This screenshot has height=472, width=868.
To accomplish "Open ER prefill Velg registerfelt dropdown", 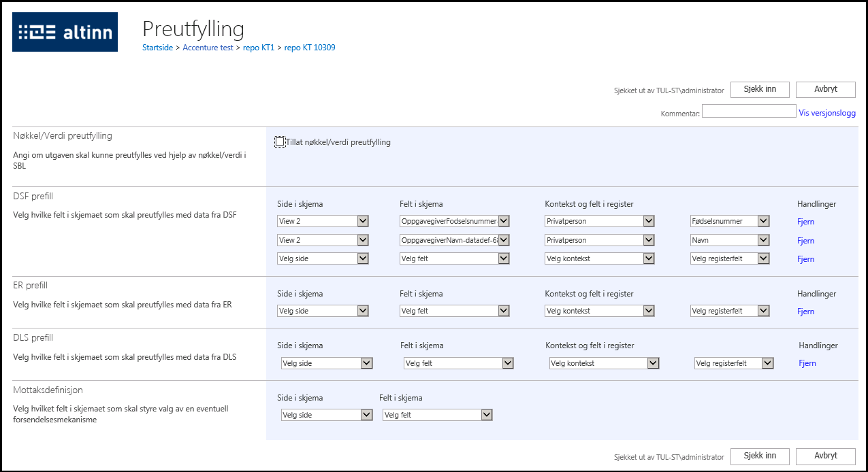I will point(730,311).
